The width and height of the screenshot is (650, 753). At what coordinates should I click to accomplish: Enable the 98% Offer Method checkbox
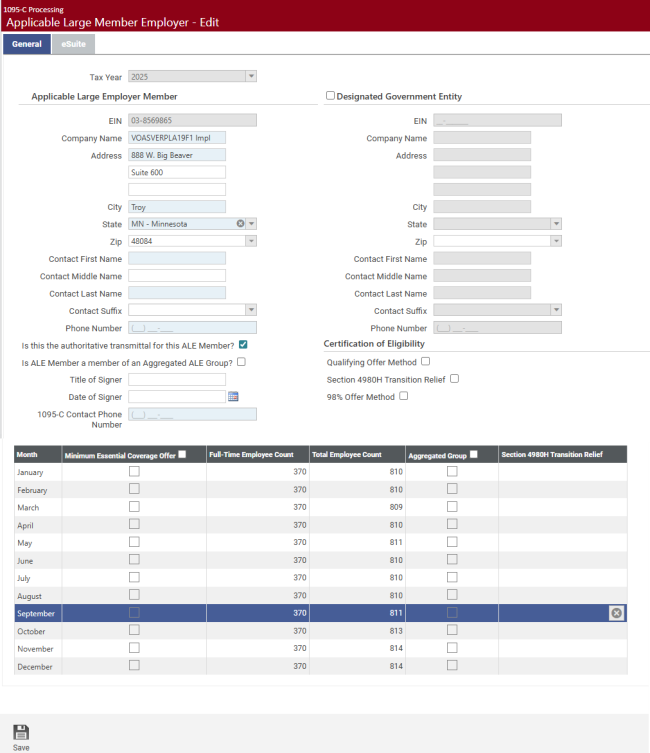coord(404,396)
